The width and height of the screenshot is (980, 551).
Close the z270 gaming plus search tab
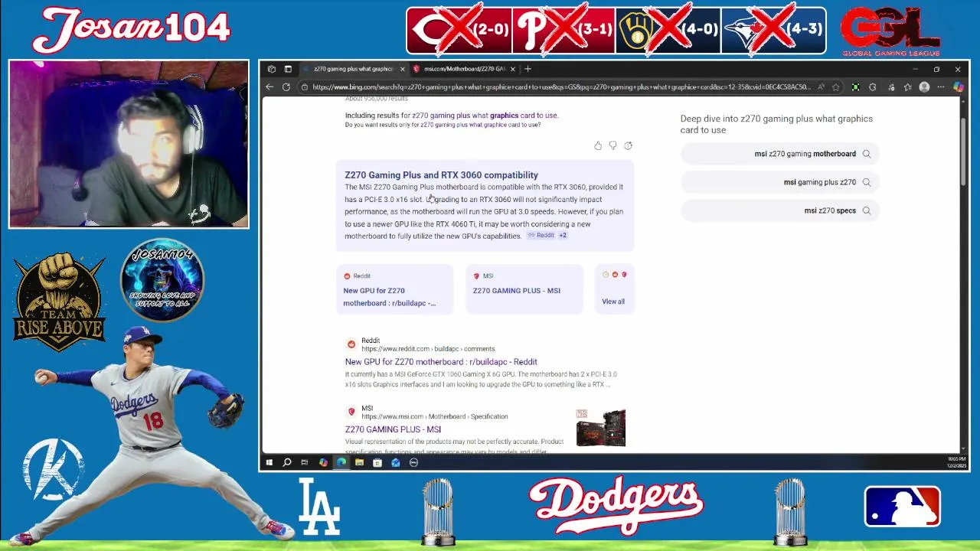click(x=402, y=69)
